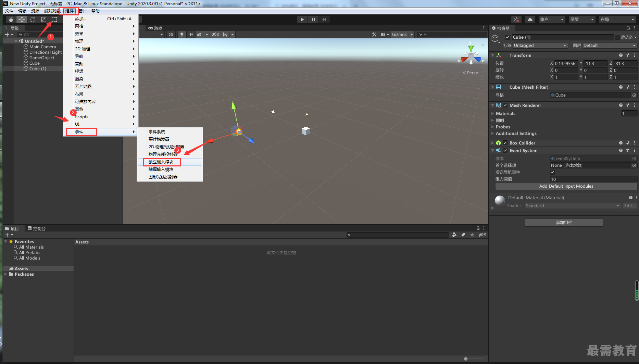The height and width of the screenshot is (364, 639).
Task: Open the account dropdown
Action: 552,20
